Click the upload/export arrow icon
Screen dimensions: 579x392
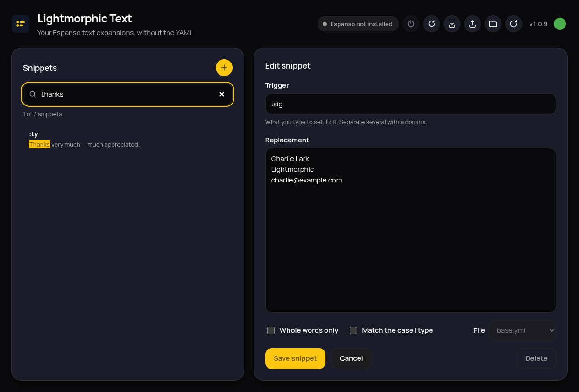point(473,24)
